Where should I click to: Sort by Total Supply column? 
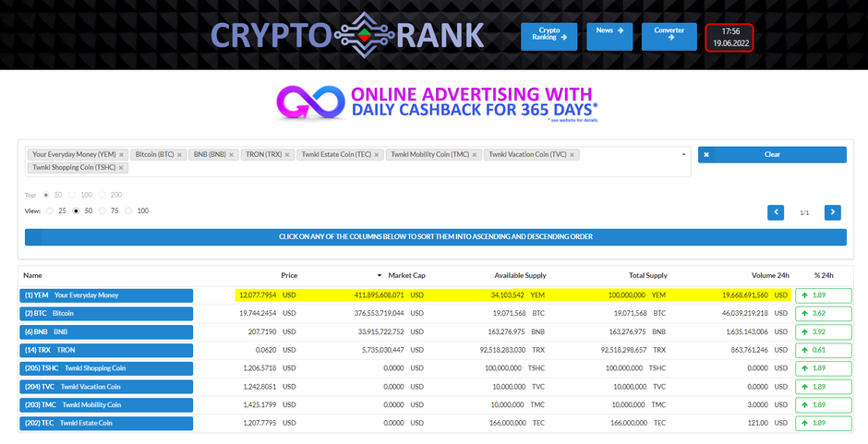(648, 275)
